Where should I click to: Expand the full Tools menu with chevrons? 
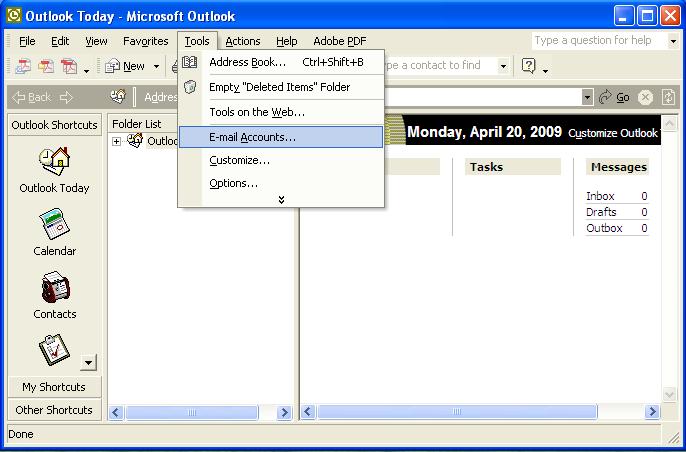tap(281, 200)
